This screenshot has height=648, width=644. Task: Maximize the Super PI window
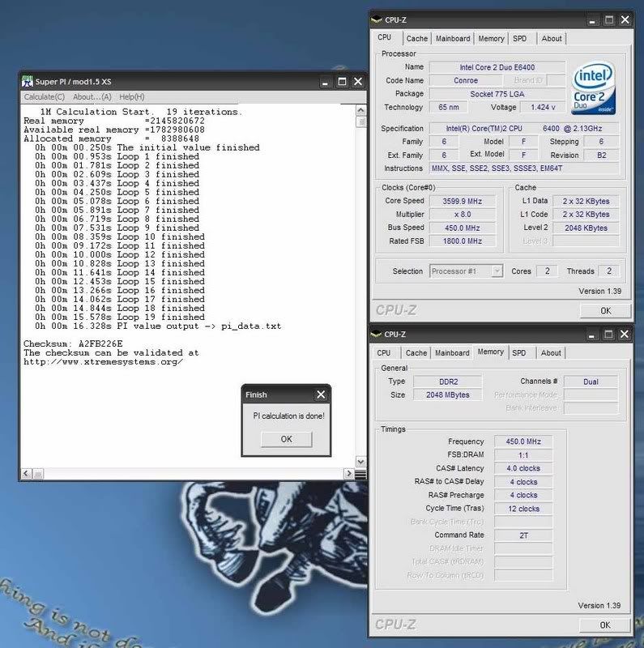[x=342, y=82]
